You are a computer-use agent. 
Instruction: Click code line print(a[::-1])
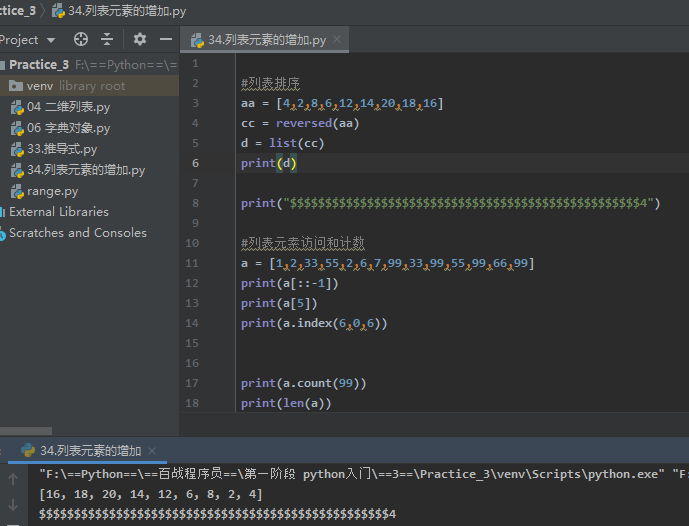(x=290, y=283)
